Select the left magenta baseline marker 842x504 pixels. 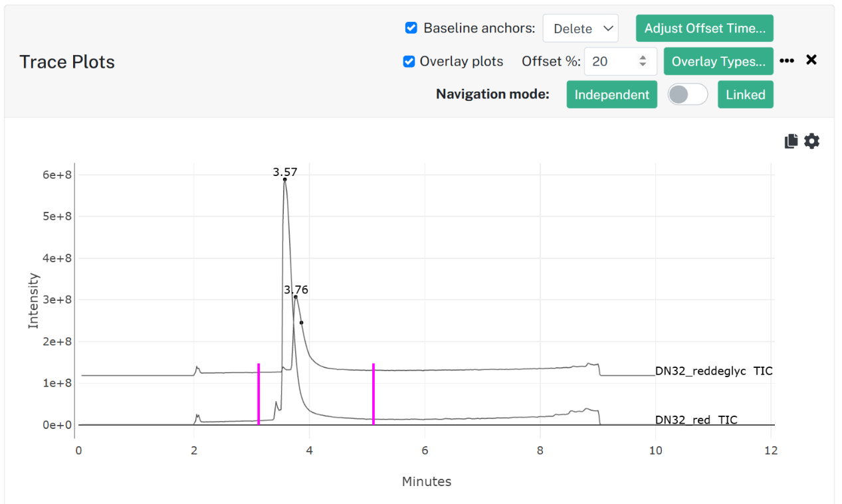click(259, 394)
